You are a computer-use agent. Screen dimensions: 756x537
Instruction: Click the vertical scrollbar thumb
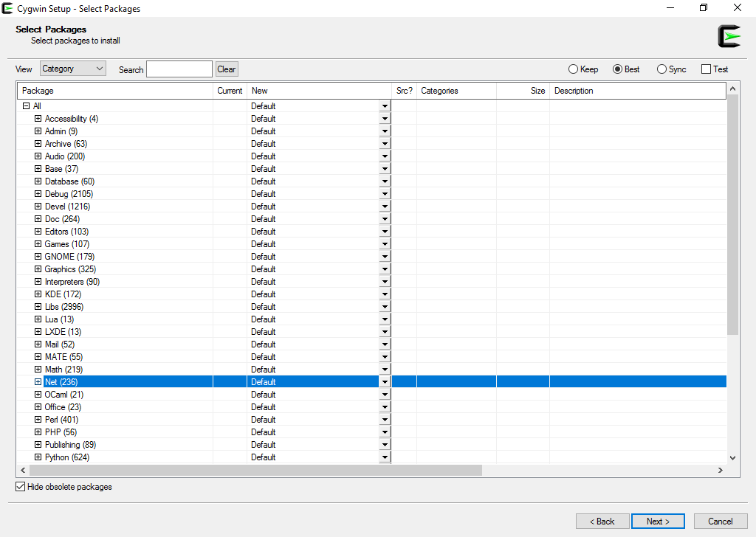(x=733, y=215)
